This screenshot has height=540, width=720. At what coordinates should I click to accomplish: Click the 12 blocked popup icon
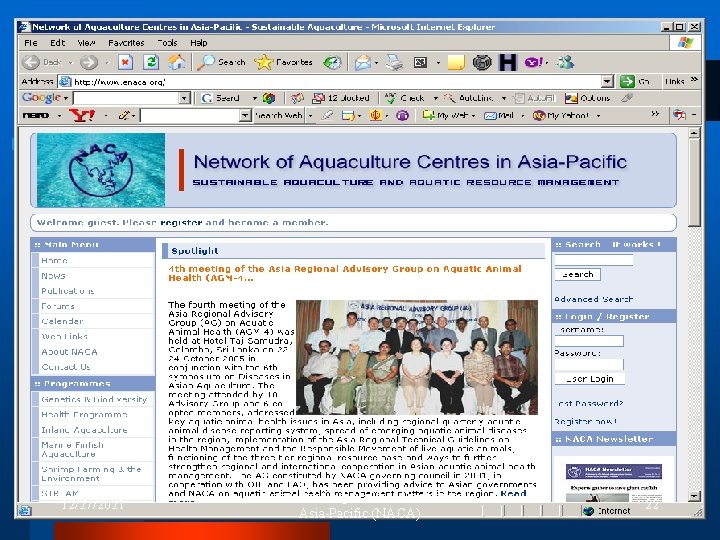point(340,98)
